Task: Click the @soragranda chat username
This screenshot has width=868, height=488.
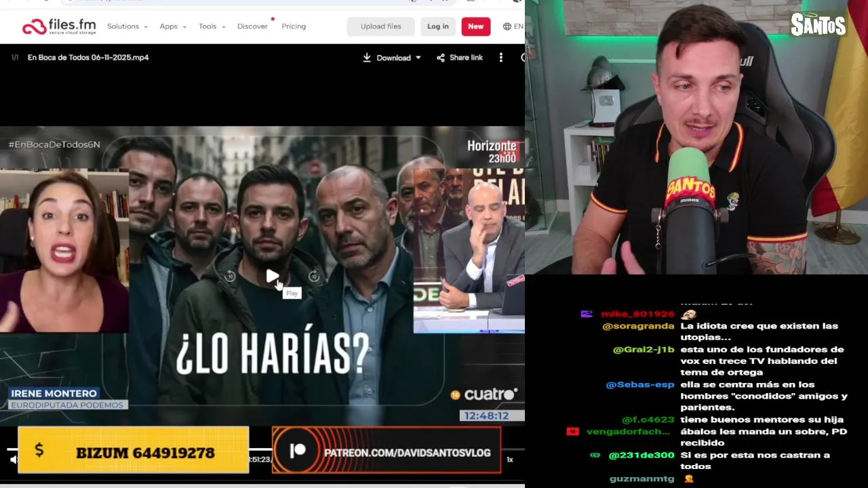Action: coord(638,326)
